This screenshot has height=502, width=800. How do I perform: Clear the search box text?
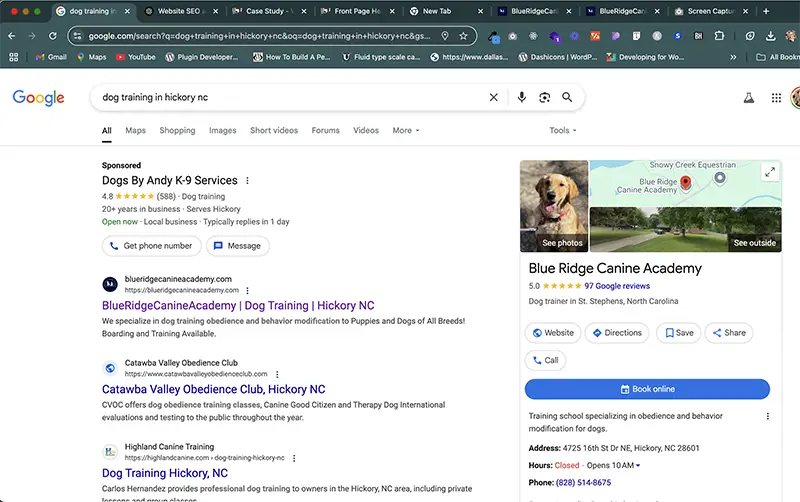tap(492, 97)
